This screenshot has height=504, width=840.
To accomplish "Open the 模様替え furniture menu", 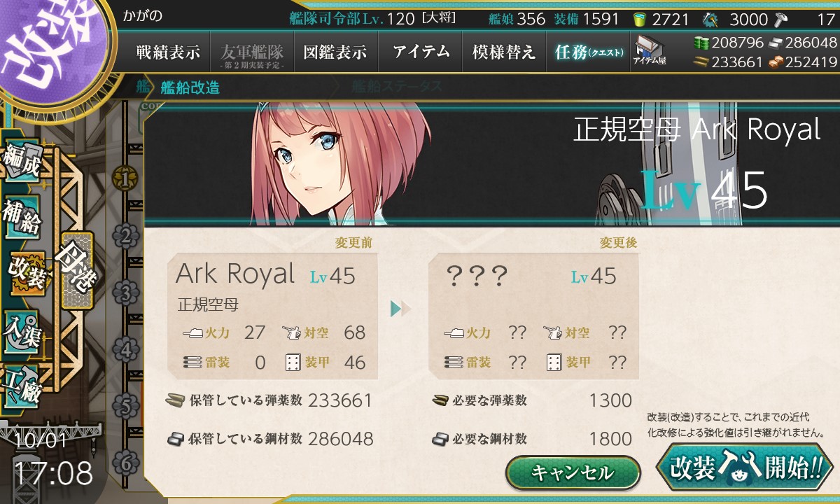I will click(x=504, y=52).
